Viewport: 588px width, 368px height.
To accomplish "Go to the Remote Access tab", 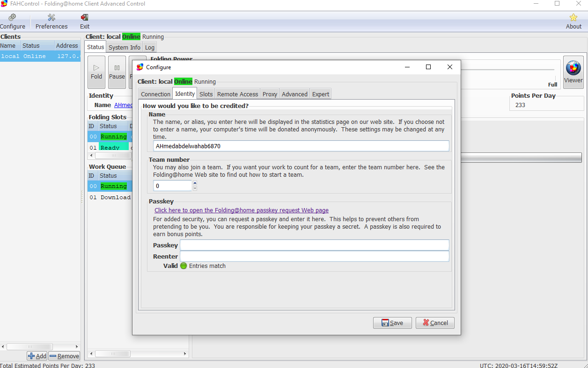I will click(x=237, y=94).
